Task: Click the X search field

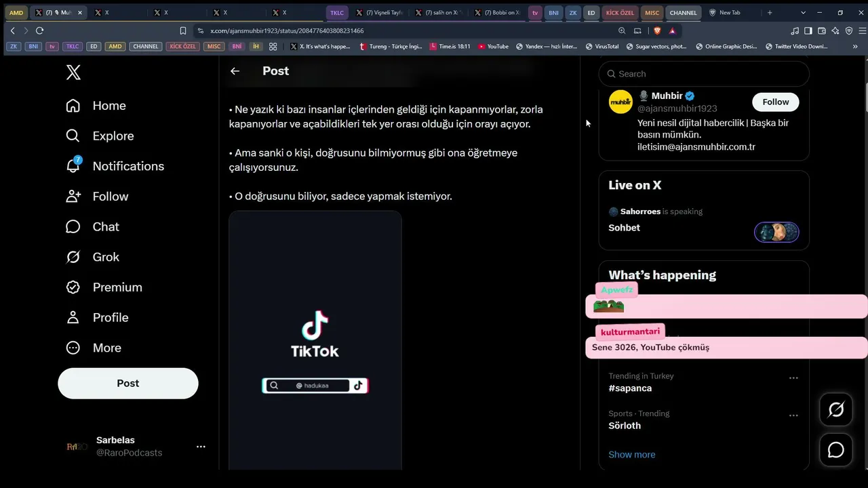Action: coord(704,74)
